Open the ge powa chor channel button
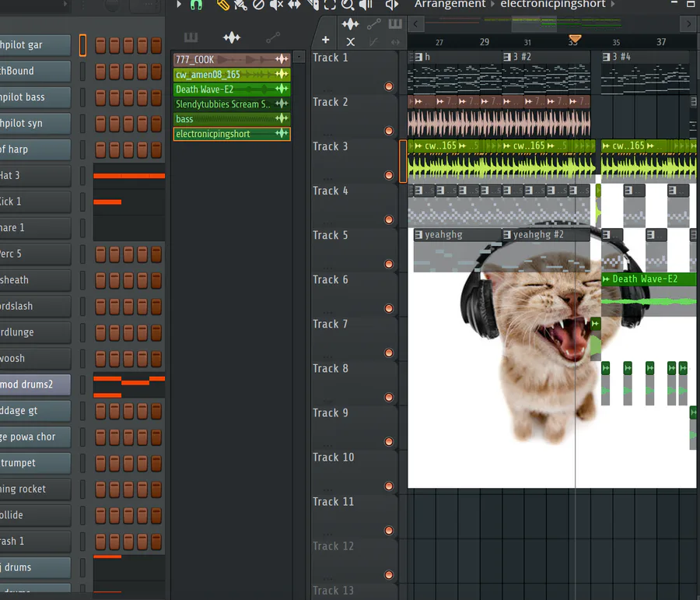Viewport: 700px width, 600px height. coord(35,437)
